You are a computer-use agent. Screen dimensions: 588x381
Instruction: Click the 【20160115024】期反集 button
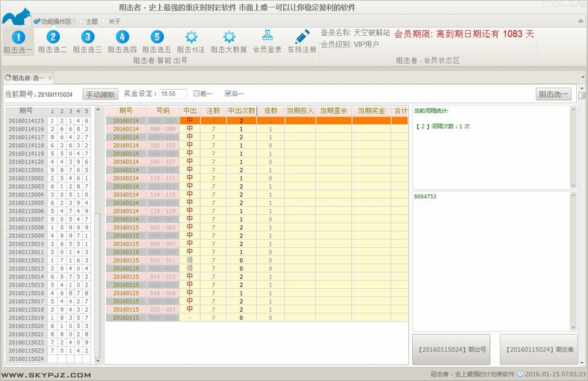point(540,349)
